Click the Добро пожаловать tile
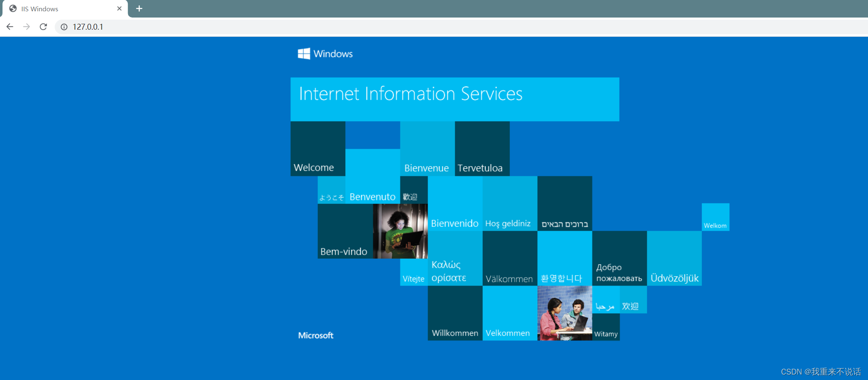The height and width of the screenshot is (380, 868). point(620,258)
